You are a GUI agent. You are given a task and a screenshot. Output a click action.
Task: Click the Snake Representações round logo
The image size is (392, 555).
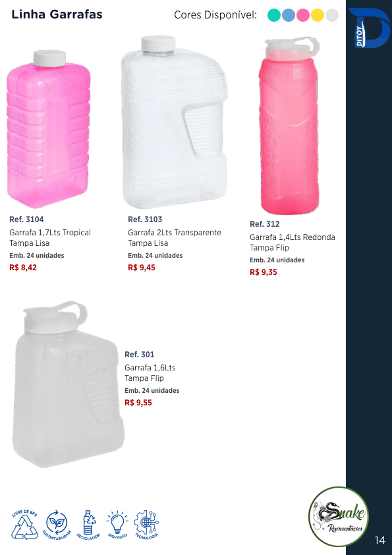(x=338, y=517)
